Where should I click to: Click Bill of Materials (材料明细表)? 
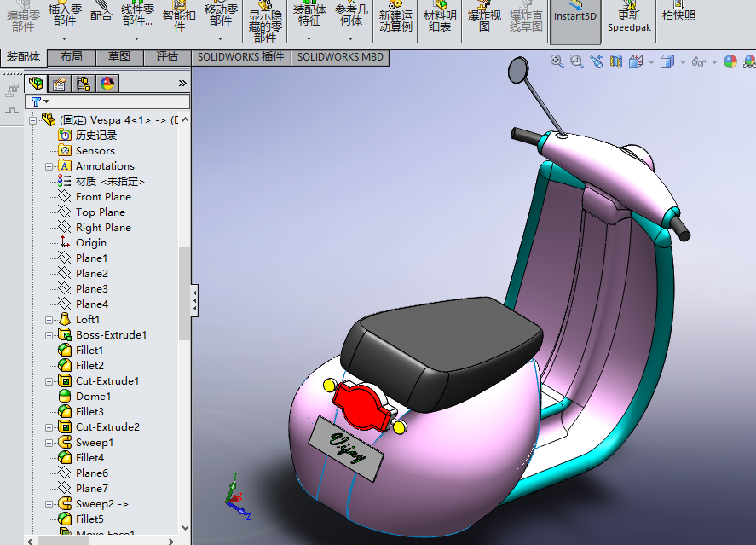[x=440, y=17]
